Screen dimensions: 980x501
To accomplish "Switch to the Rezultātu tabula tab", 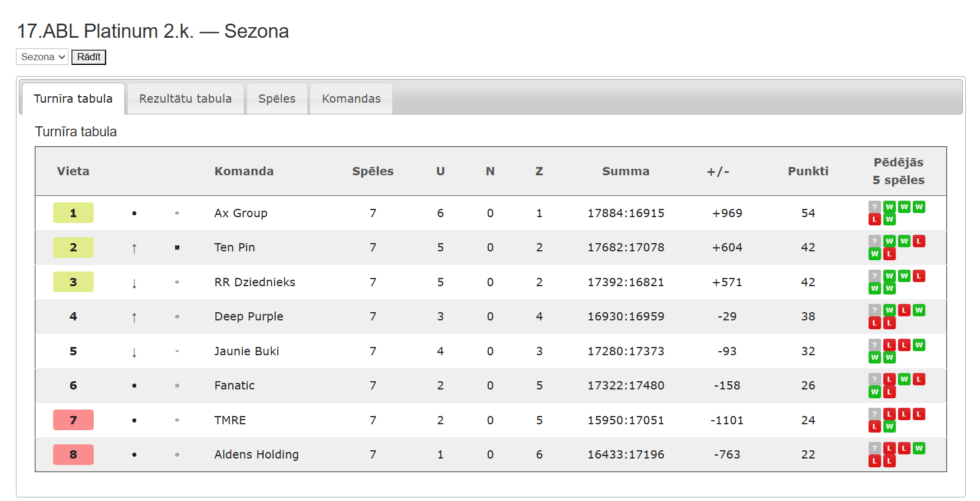I will 186,99.
